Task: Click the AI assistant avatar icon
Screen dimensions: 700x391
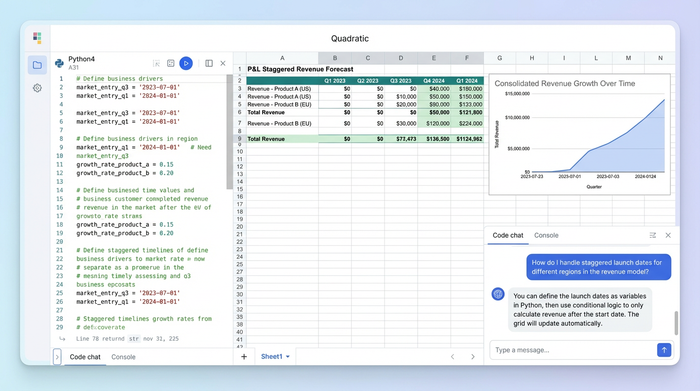Action: [x=498, y=294]
